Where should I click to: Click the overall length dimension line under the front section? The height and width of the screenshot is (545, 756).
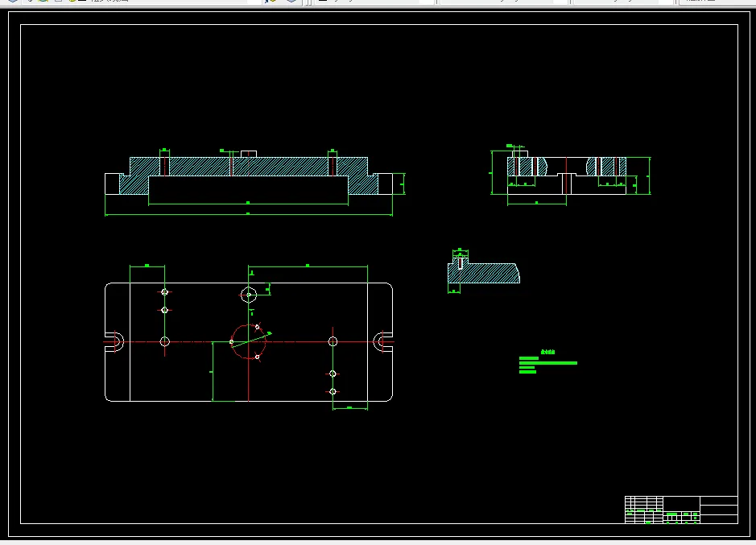[248, 215]
